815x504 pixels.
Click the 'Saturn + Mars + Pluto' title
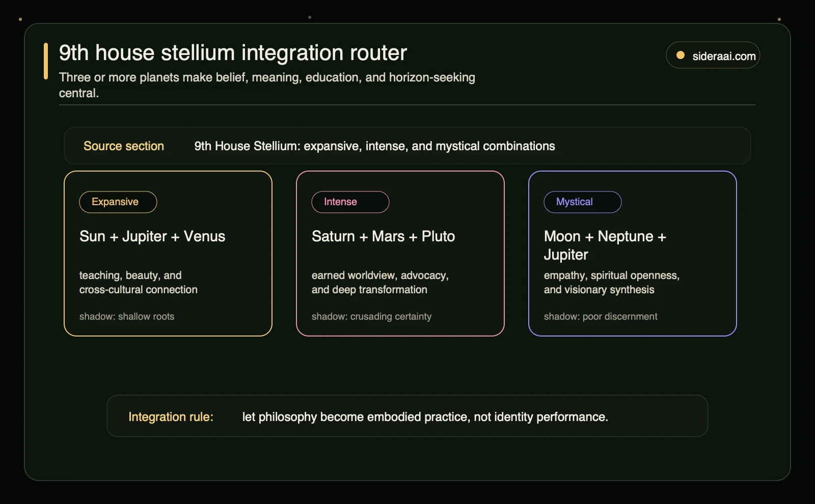click(x=383, y=236)
